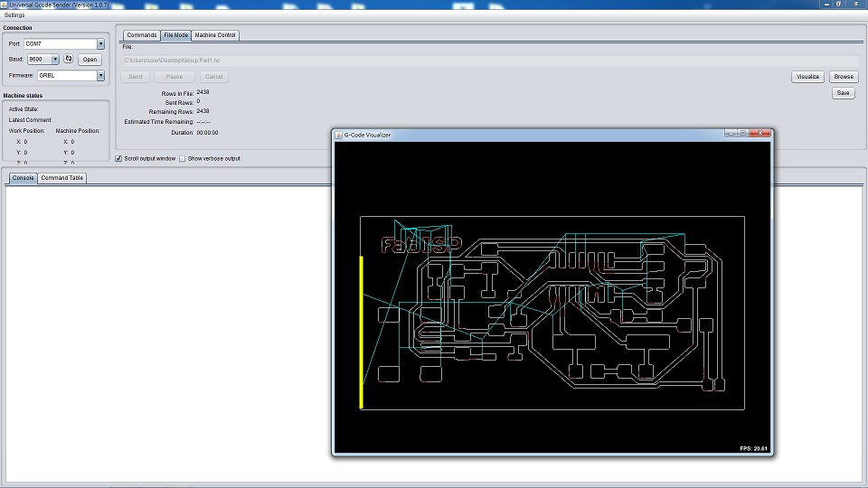Click the Machine Position label
868x488 pixels.
(78, 131)
